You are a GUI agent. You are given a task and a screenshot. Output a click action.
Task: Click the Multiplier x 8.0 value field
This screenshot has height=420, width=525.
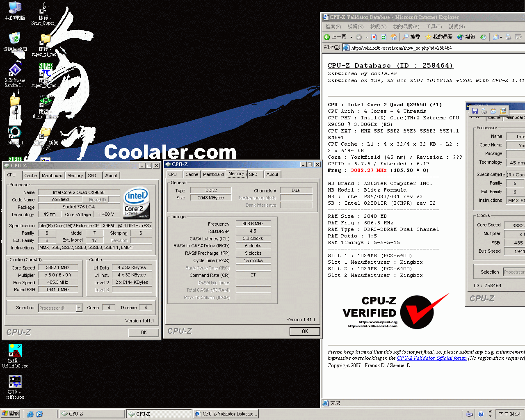click(58, 275)
